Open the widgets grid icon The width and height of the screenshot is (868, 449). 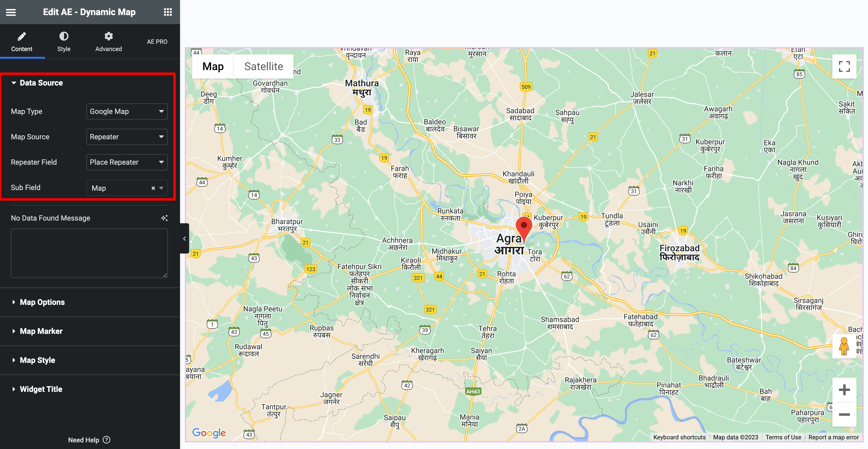tap(168, 12)
